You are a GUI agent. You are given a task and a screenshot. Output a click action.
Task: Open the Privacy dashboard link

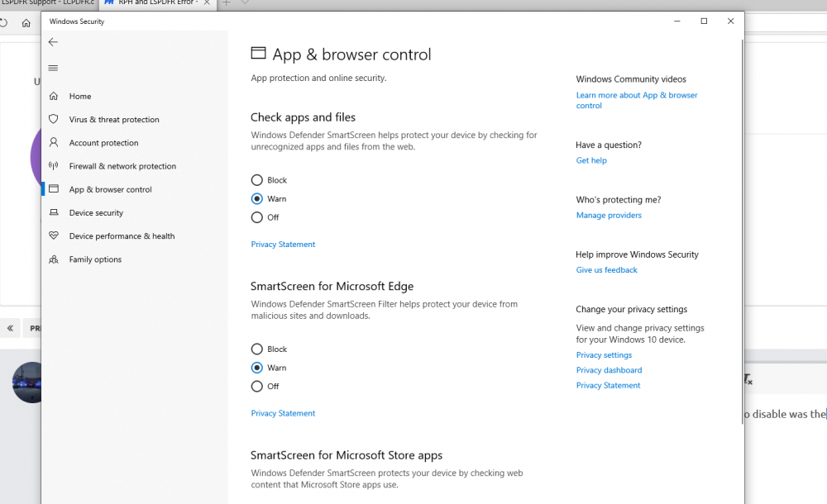pyautogui.click(x=609, y=370)
